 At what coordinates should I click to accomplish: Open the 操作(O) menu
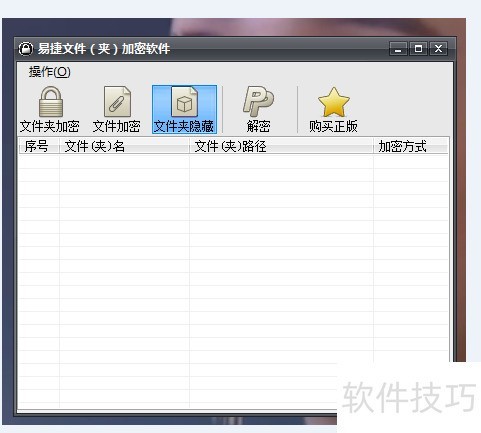coord(50,72)
